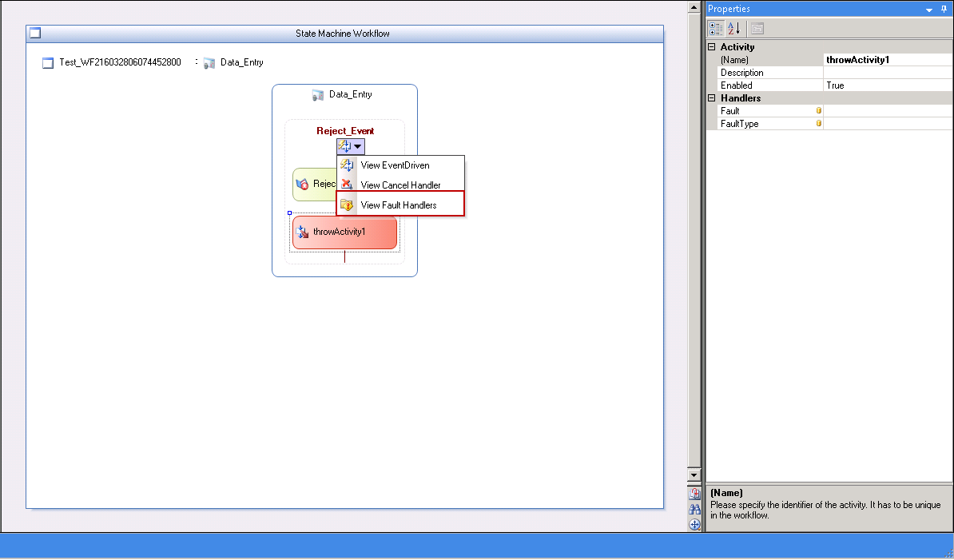Image resolution: width=954 pixels, height=560 pixels.
Task: Click the FaultType property value field
Action: click(888, 124)
